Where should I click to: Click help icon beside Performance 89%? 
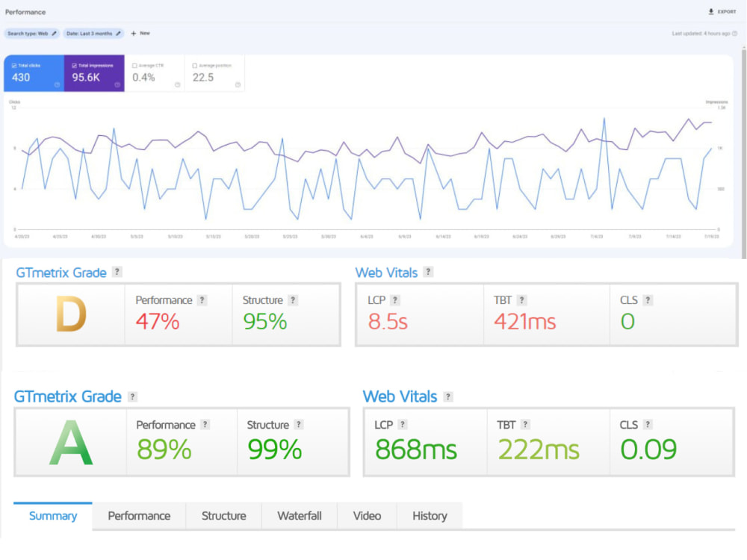205,424
